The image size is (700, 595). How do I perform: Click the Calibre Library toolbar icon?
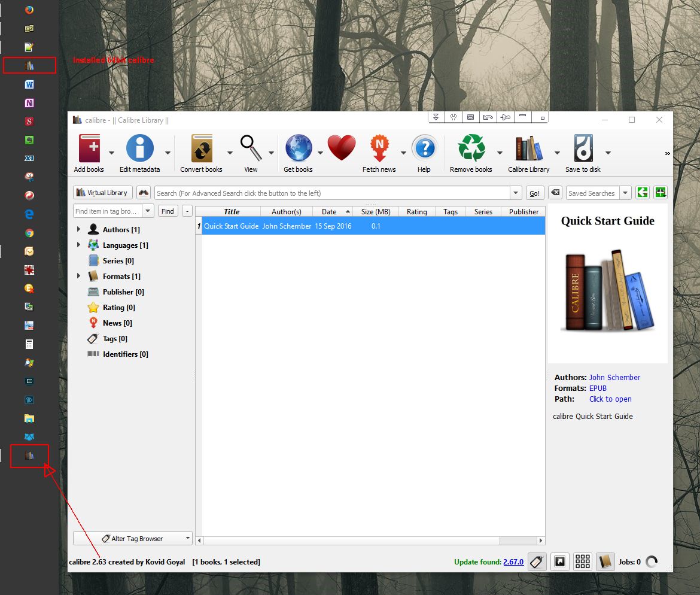(529, 148)
